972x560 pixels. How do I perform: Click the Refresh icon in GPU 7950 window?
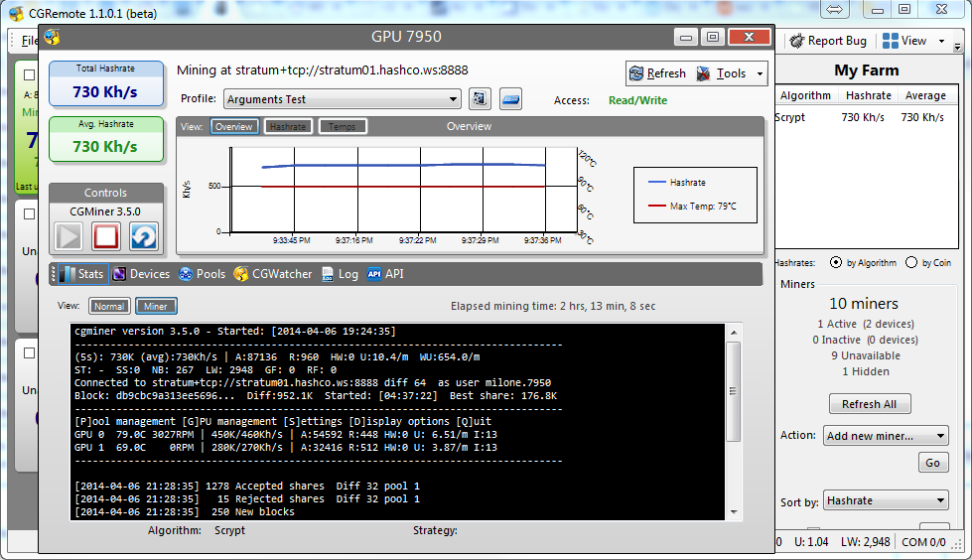click(x=636, y=73)
